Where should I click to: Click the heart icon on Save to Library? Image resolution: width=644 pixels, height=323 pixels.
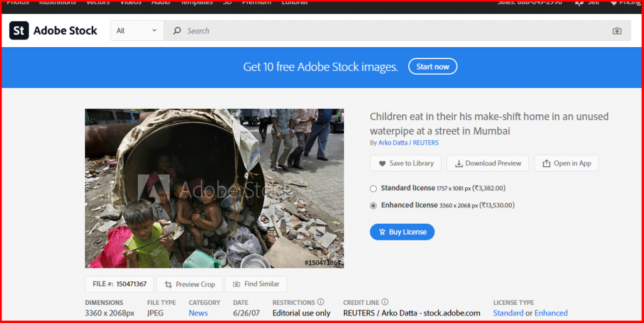point(382,163)
